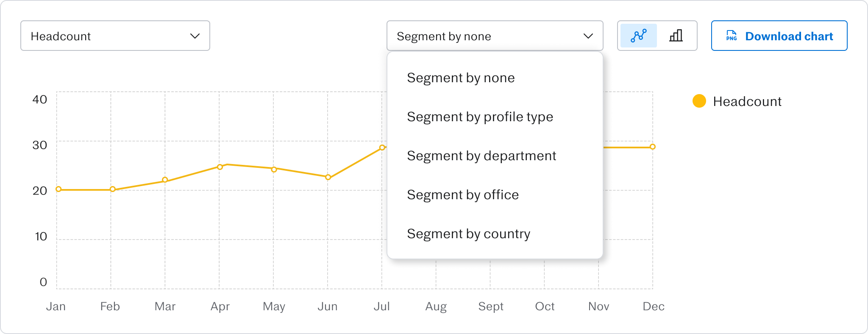Click the April data point marker

click(220, 167)
